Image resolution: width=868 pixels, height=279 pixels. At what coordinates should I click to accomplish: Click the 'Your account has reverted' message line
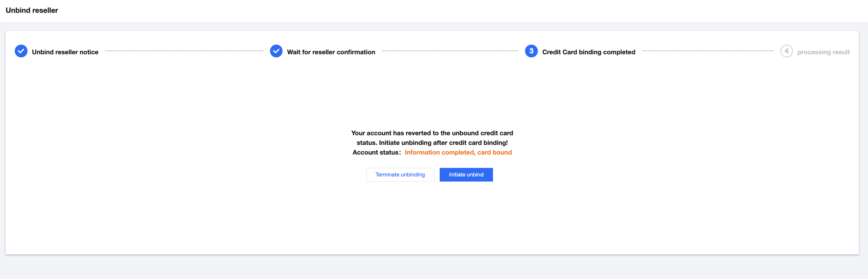432,133
